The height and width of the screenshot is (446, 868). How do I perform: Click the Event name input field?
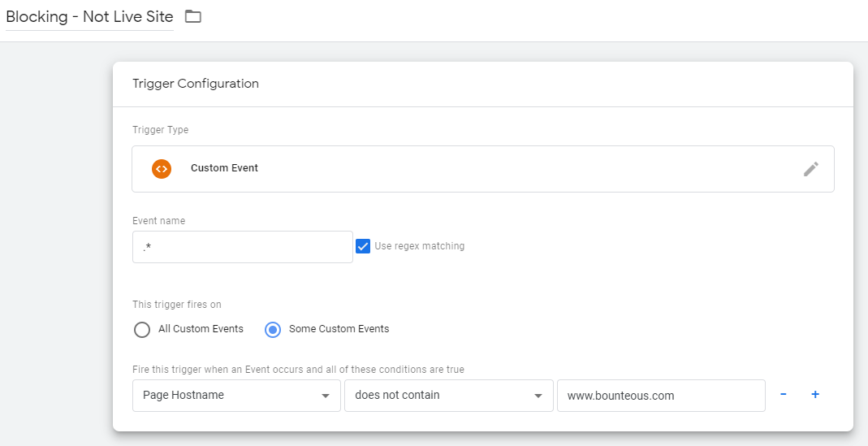(243, 247)
